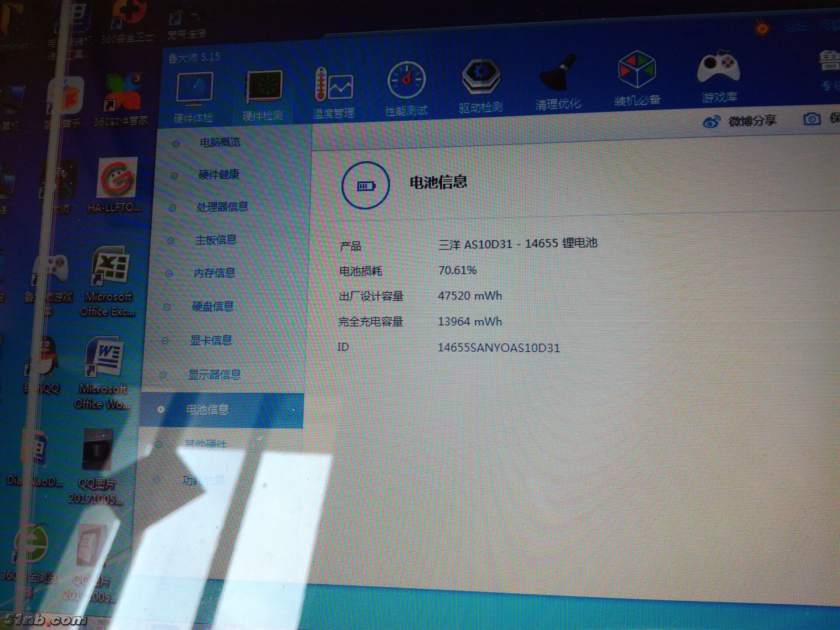Viewport: 840px width, 630px height.
Task: Select 显卡信息 sidebar item
Action: click(211, 340)
